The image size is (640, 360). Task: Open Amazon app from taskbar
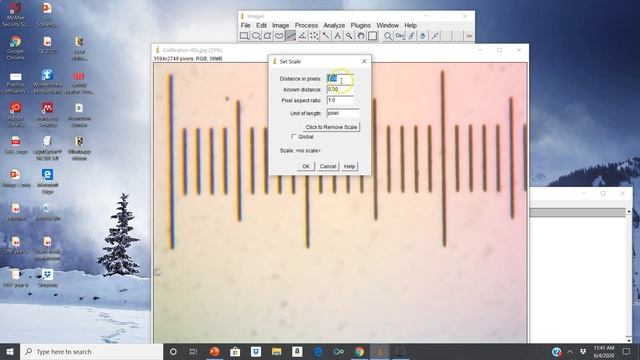[297, 351]
